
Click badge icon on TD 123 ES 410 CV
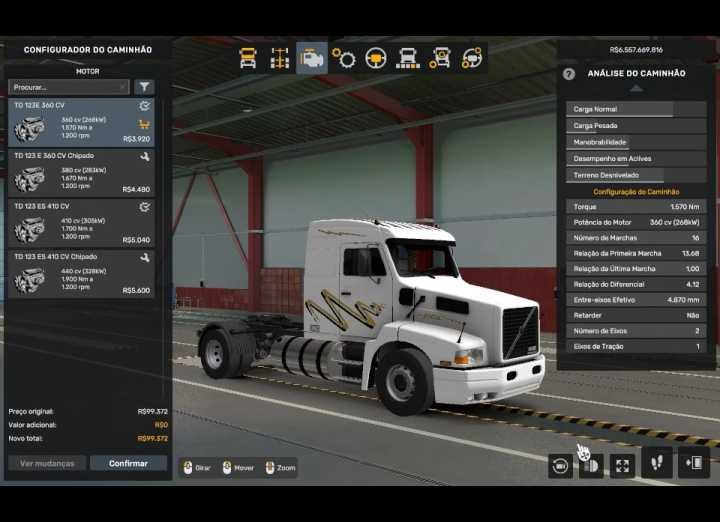[x=145, y=207]
